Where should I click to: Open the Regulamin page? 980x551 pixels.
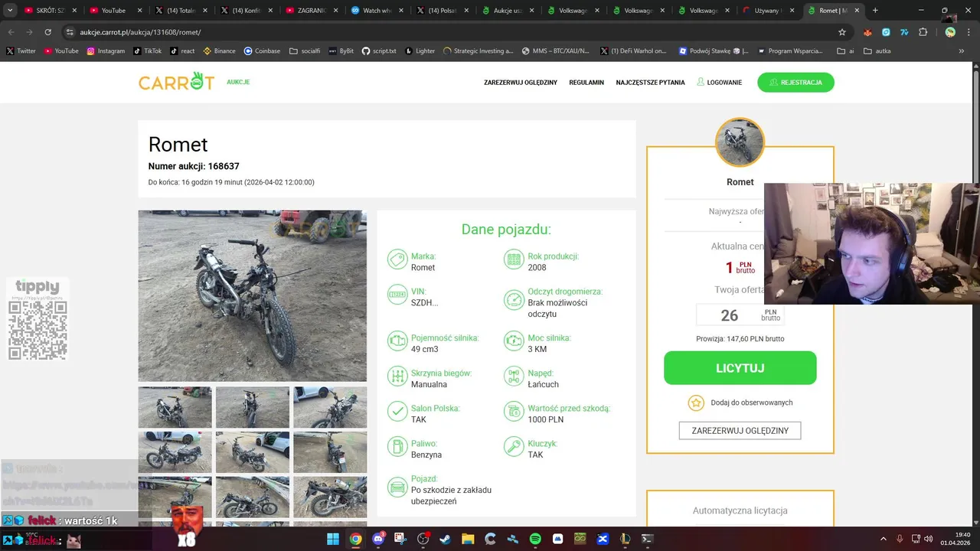pos(586,83)
